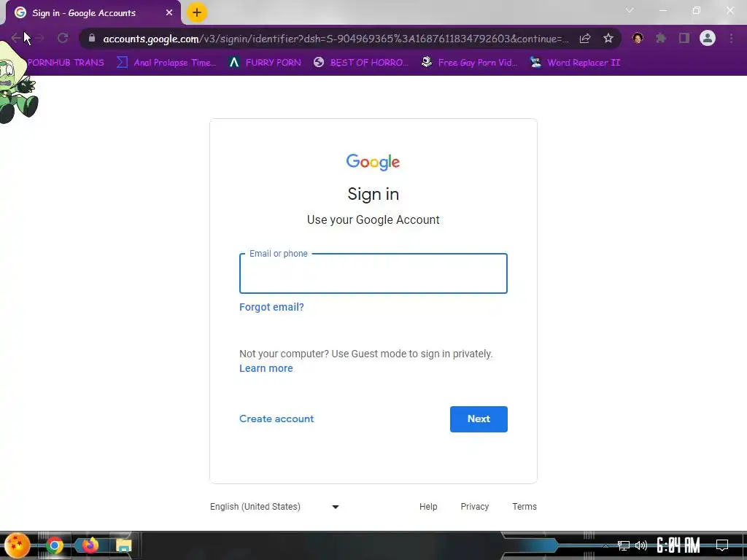Screen dimensions: 747x560
Task: Open BEST OF HORRO... bookmark
Action: 361,63
